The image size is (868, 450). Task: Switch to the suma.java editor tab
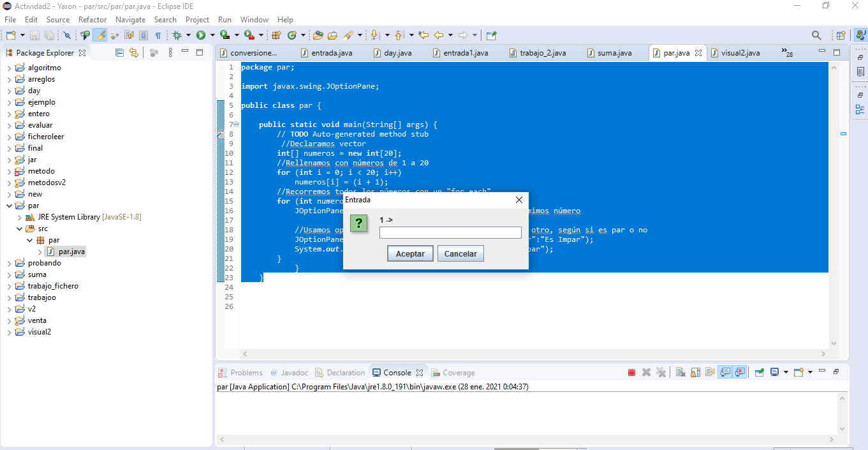(609, 53)
